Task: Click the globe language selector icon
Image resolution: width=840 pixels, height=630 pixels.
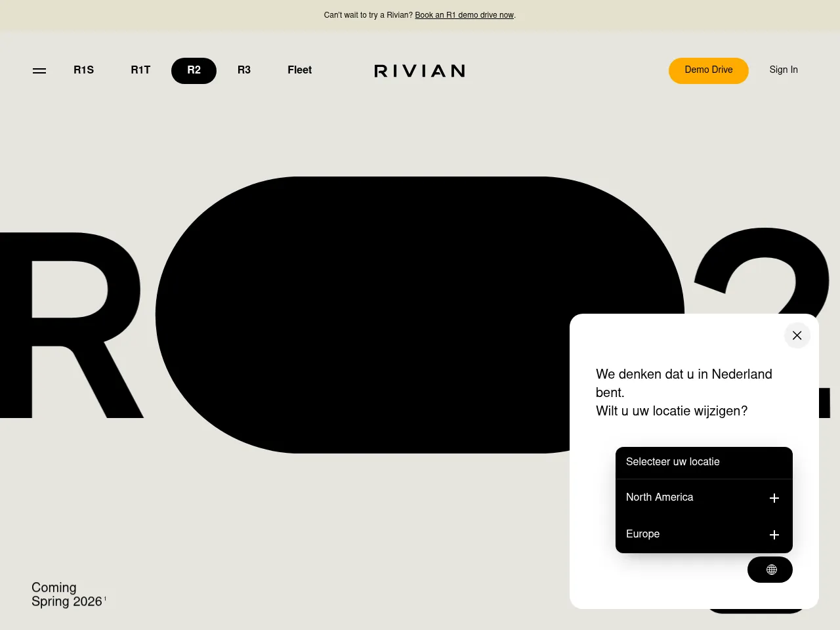Action: tap(770, 570)
